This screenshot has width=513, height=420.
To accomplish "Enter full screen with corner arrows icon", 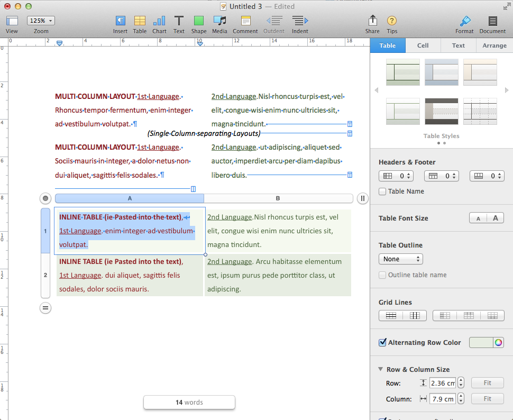I will click(x=507, y=6).
